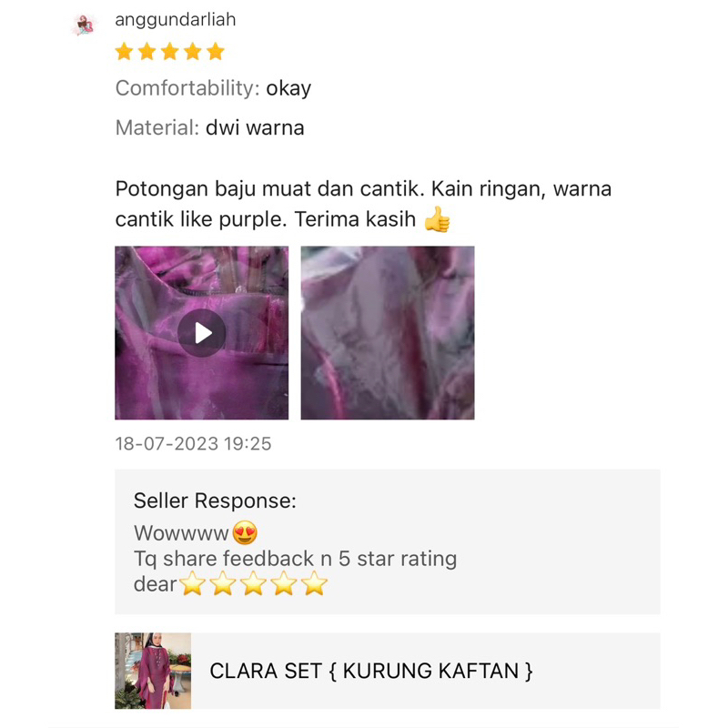
Task: Open anggundarliah's profile avatar
Action: pos(85,25)
